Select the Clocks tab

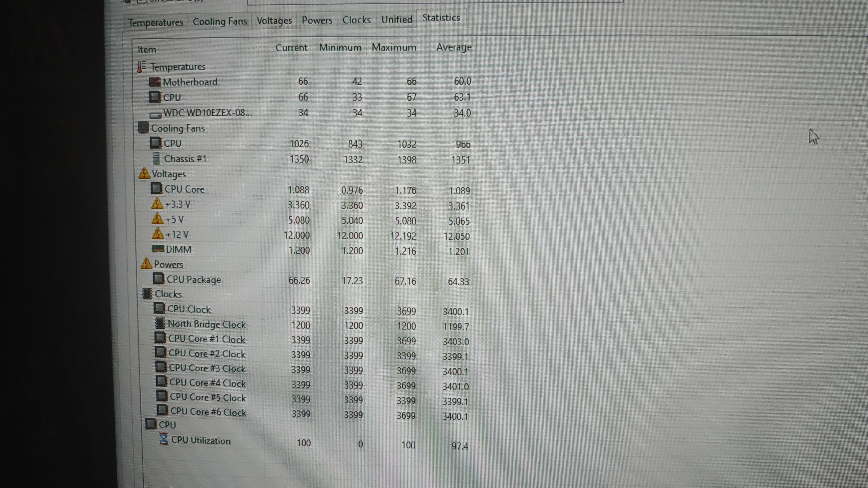[x=356, y=20]
